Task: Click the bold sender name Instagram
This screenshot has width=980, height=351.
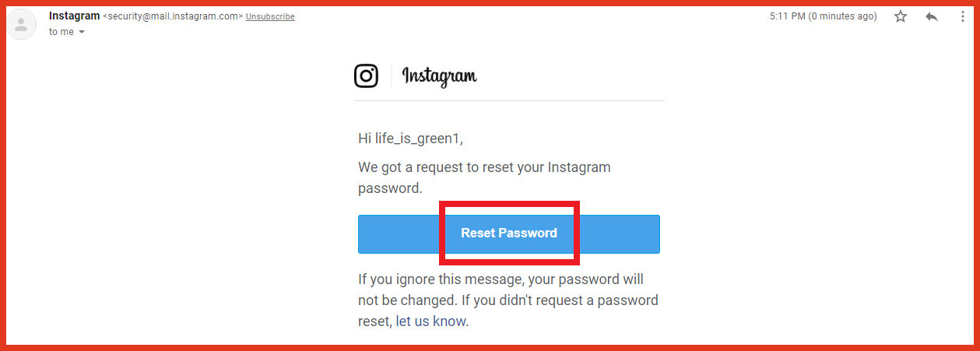Action: [74, 16]
